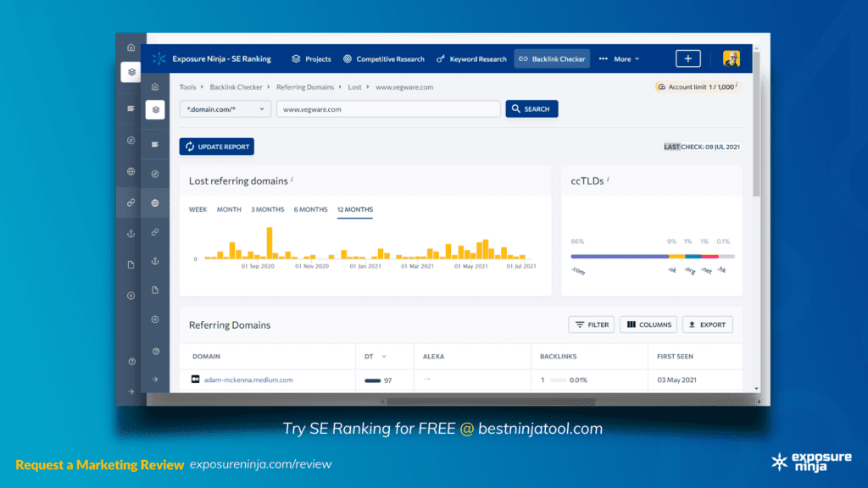The height and width of the screenshot is (488, 868).
Task: Click the DT 97 progress bar
Action: coord(373,380)
